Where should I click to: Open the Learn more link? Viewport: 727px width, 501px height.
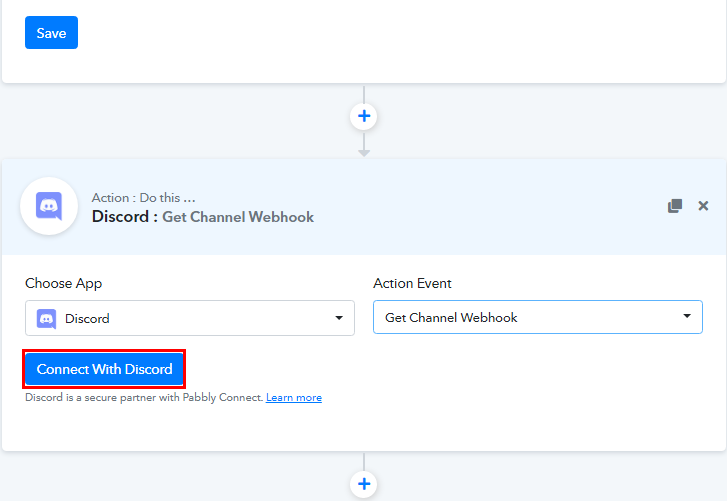(294, 398)
